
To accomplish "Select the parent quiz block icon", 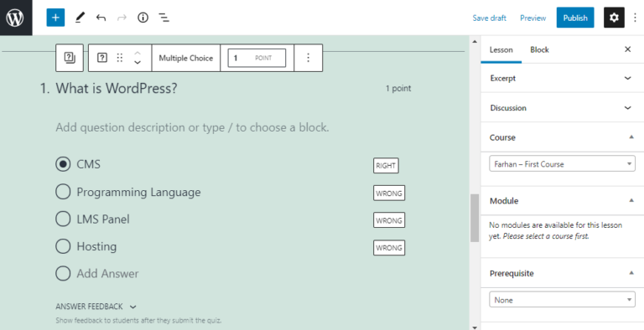I will click(x=70, y=58).
